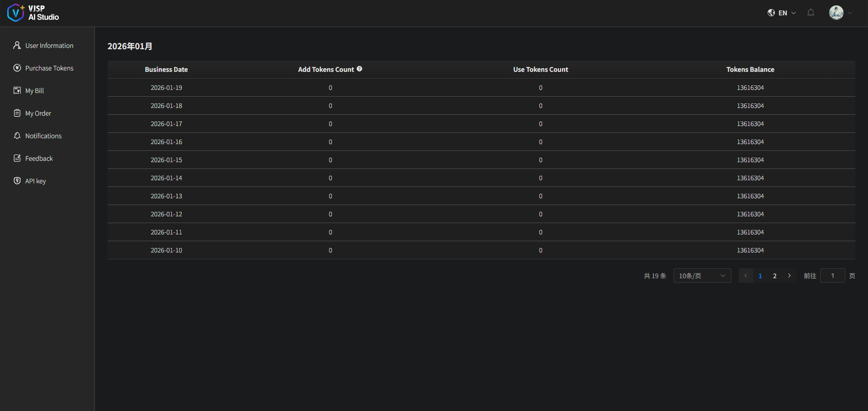Go to Notifications menu item
The width and height of the screenshot is (868, 411).
[43, 136]
